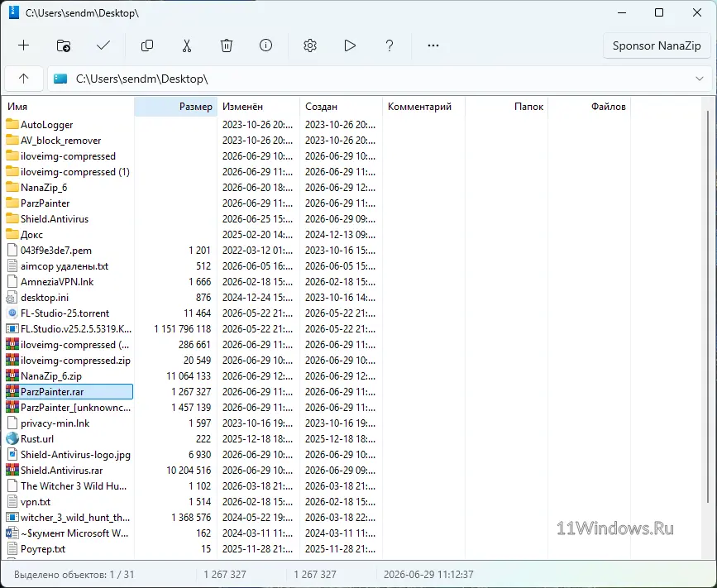Screen dimensions: 717x588
Task: Click the FL.Studio.v25.2.5.5319 file icon
Action: point(12,329)
